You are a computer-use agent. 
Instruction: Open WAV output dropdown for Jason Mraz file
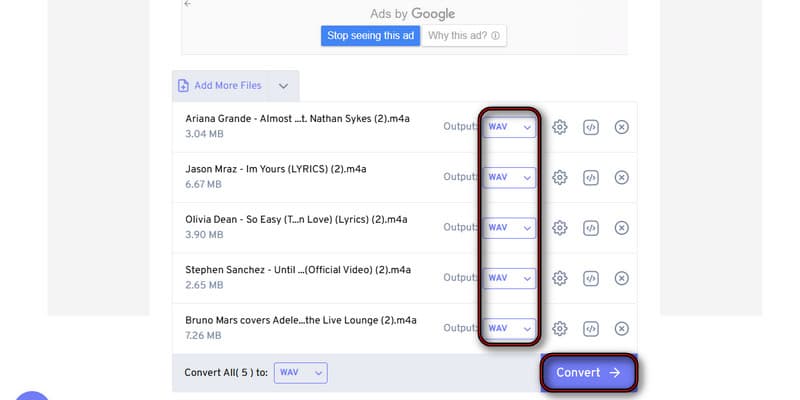pyautogui.click(x=510, y=178)
